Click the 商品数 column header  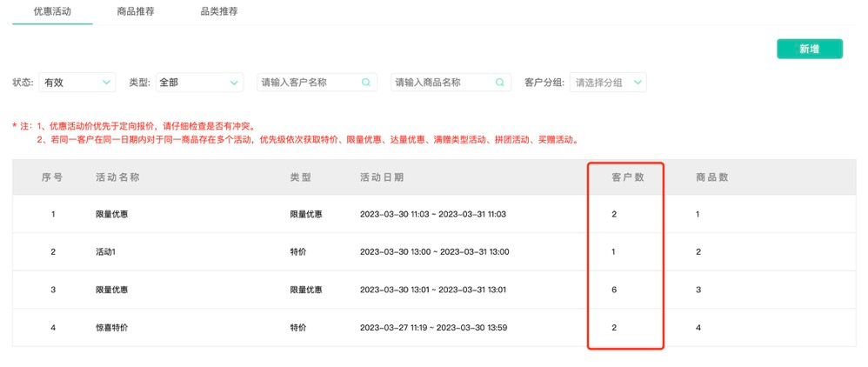[712, 177]
